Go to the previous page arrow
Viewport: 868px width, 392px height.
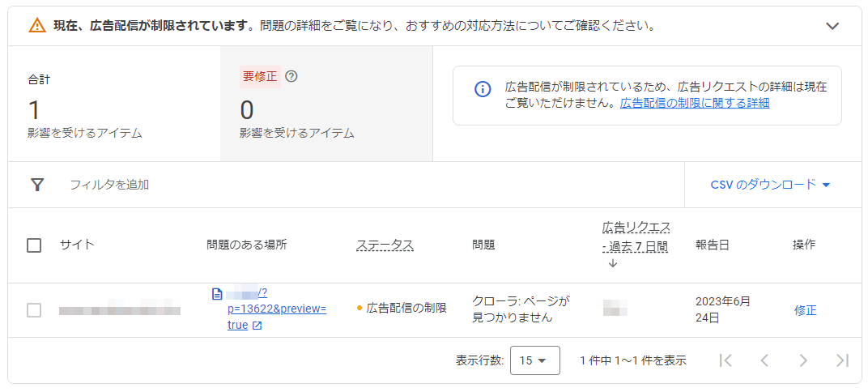pos(764,360)
